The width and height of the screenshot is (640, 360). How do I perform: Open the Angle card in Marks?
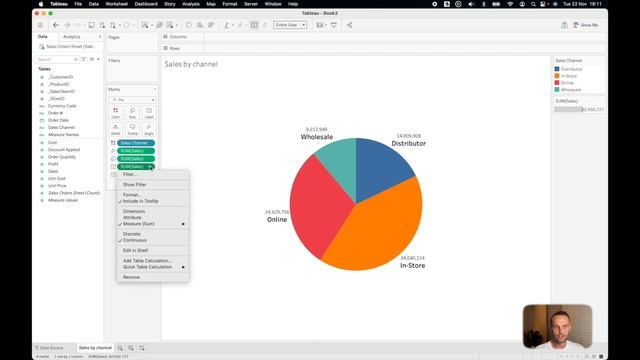pyautogui.click(x=149, y=130)
